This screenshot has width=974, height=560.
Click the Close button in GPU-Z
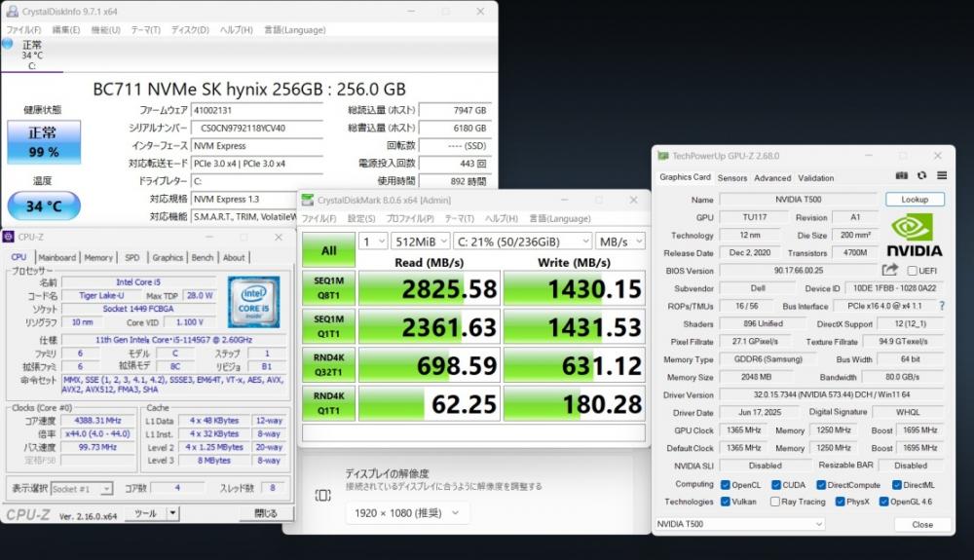click(922, 525)
